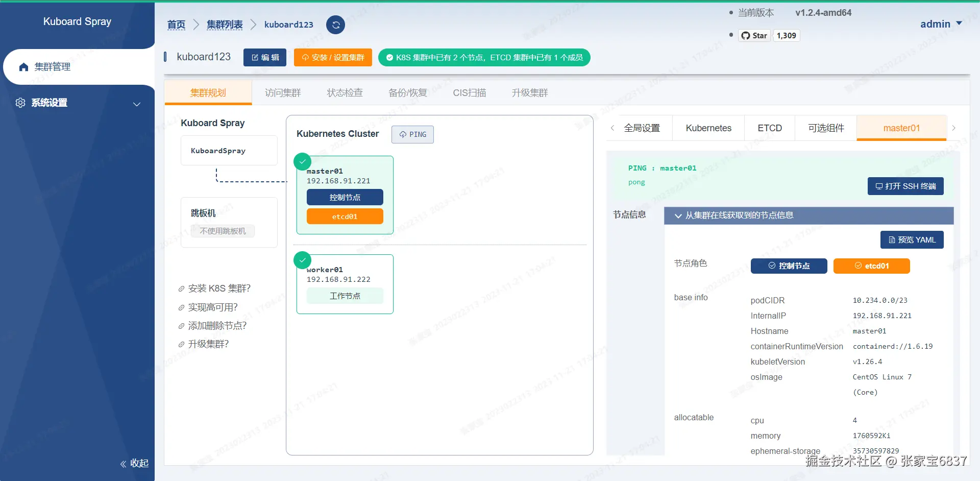Open the 首页 breadcrumb link
Screen dimensions: 980x481
[x=176, y=25]
